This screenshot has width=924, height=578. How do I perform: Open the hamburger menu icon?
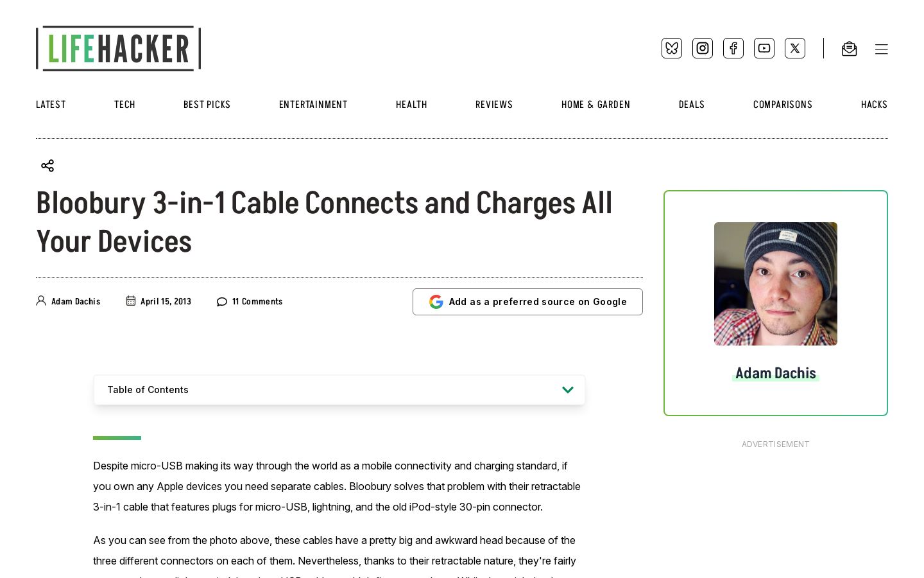point(881,49)
